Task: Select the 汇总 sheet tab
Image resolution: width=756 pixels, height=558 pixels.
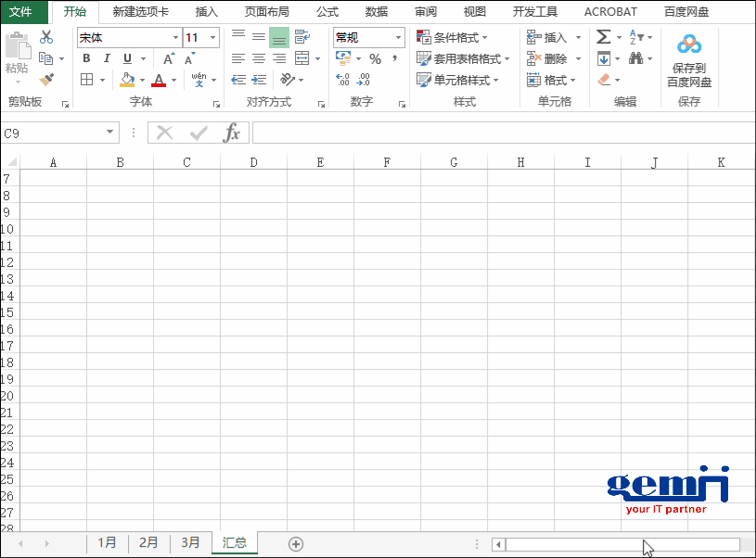Action: 234,542
